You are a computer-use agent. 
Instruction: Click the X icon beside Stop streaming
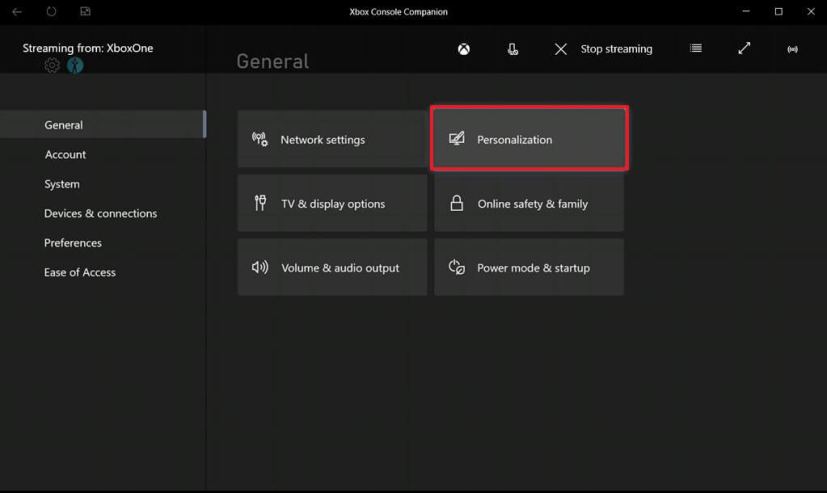click(x=561, y=49)
